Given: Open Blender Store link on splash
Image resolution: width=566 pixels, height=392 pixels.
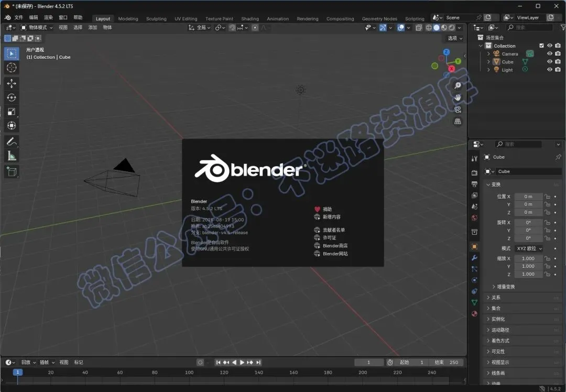Looking at the screenshot, I should pyautogui.click(x=331, y=246).
